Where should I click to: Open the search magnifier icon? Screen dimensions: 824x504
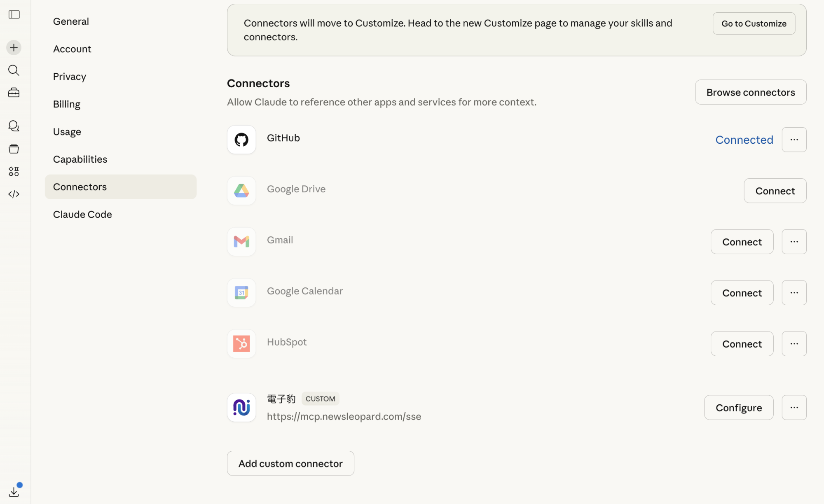point(14,70)
